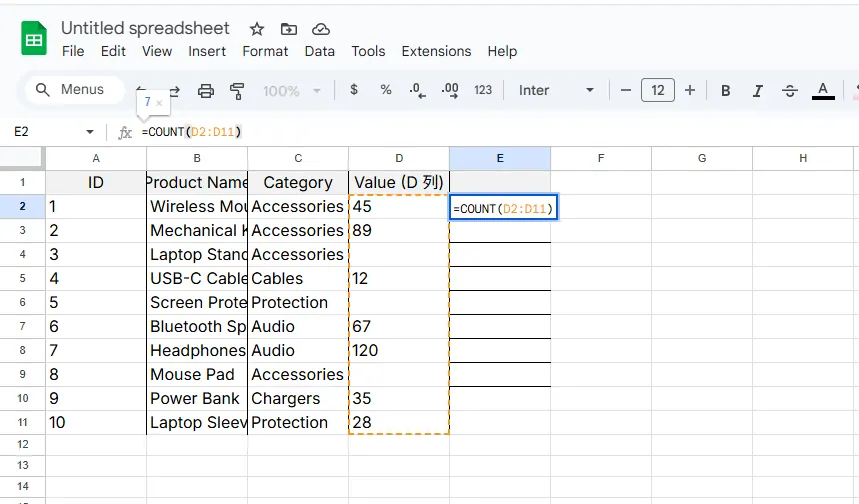The height and width of the screenshot is (504, 859).
Task: Click the Menus search box
Action: [x=75, y=90]
